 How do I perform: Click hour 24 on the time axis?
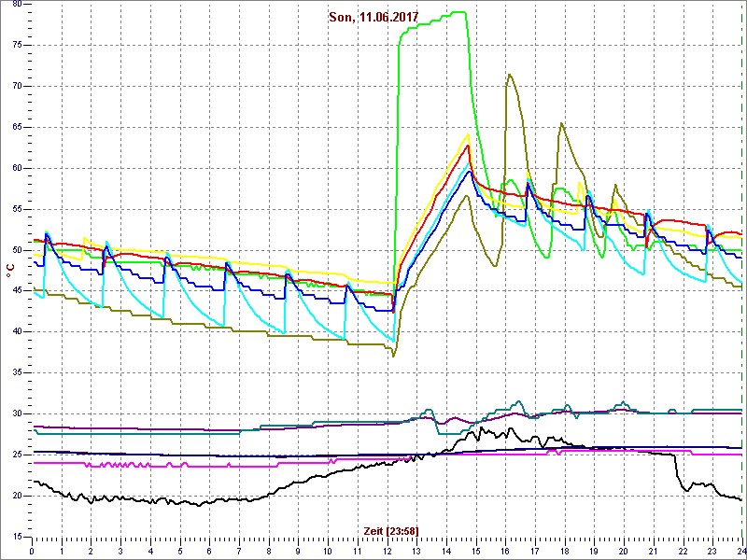coord(741,552)
